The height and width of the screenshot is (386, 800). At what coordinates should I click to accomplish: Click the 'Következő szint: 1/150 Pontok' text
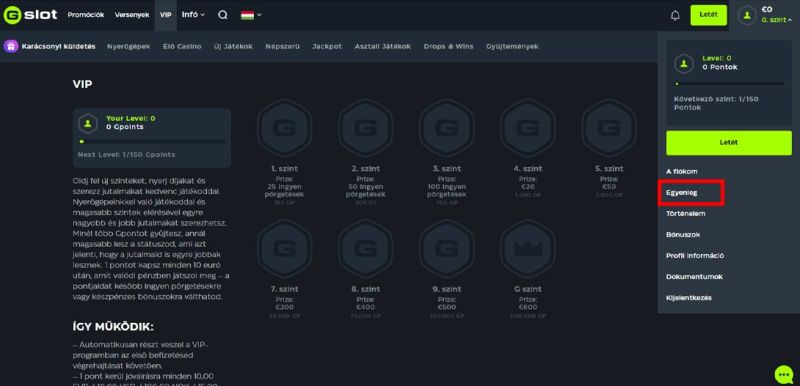716,103
